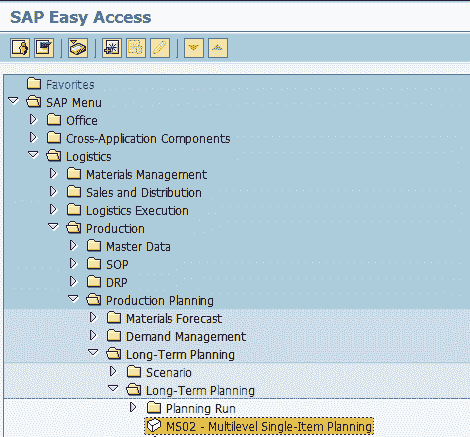Click the open Logistics folder icon
Image resolution: width=470 pixels, height=437 pixels.
(x=54, y=155)
